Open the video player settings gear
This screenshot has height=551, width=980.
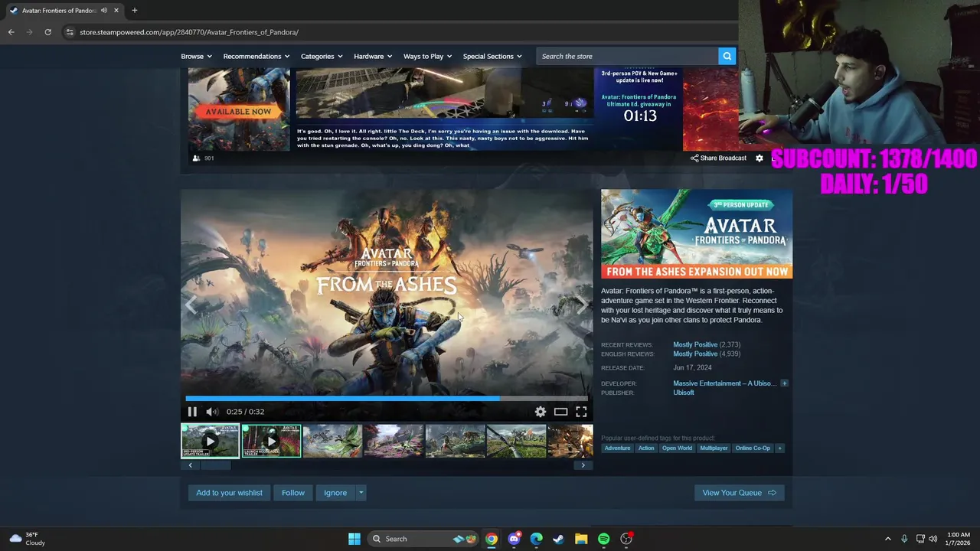(x=541, y=412)
